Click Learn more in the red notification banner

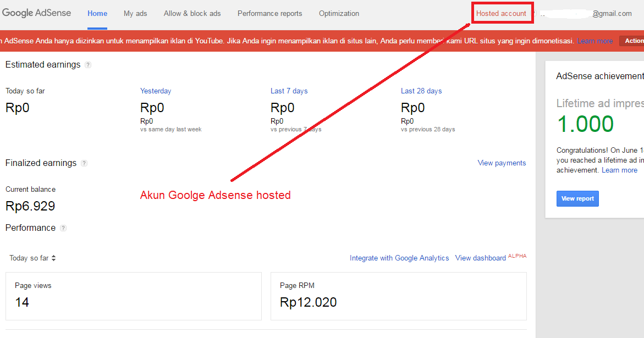[x=595, y=41]
